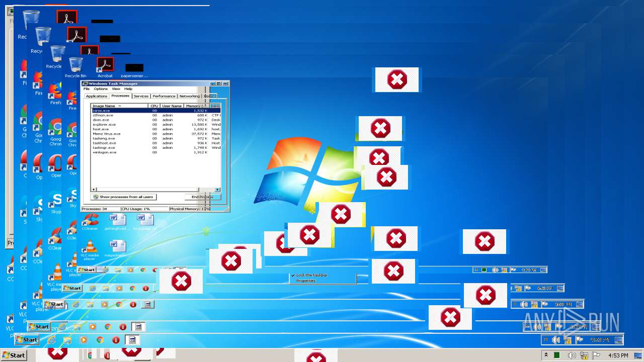Click Show processes from all users
644x362 pixels.
(x=124, y=197)
